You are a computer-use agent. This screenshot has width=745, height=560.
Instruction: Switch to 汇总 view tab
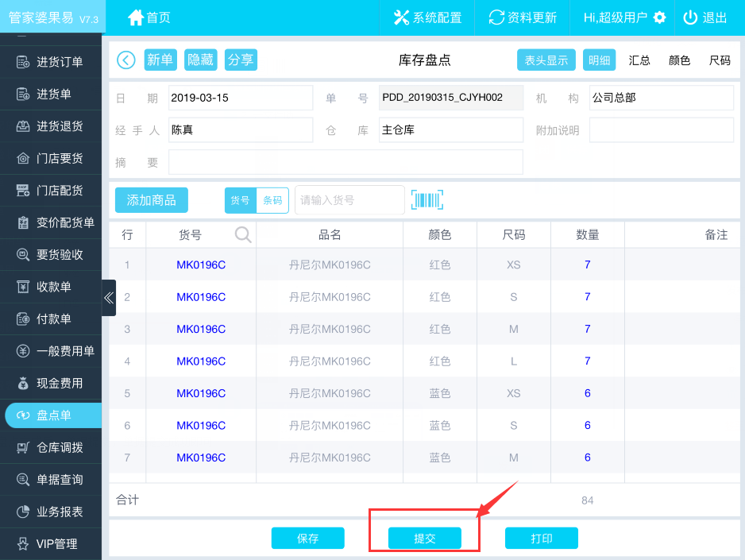639,60
